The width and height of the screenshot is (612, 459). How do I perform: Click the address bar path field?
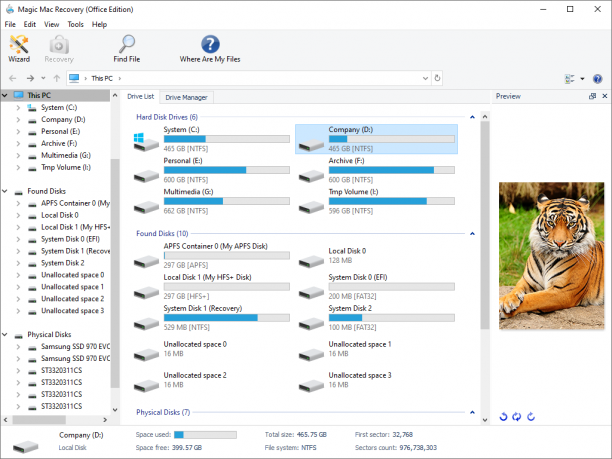click(250, 78)
